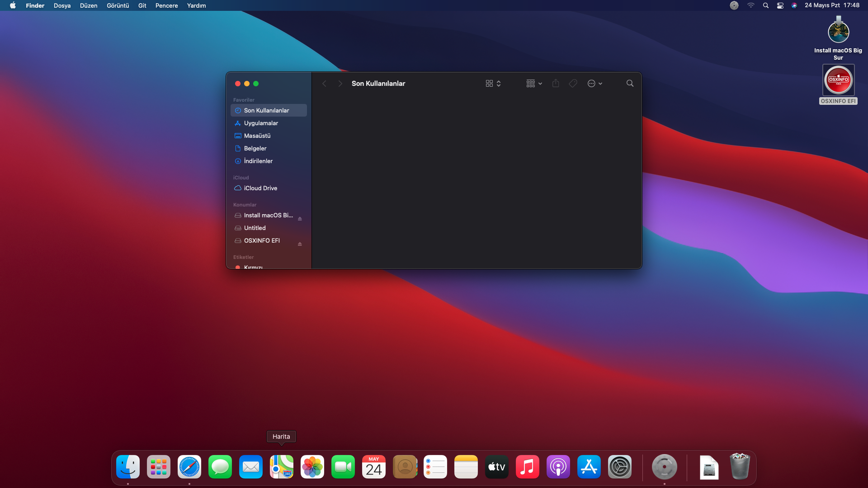Open the group-by dropdown in toolbar
868x488 pixels.
pos(534,84)
